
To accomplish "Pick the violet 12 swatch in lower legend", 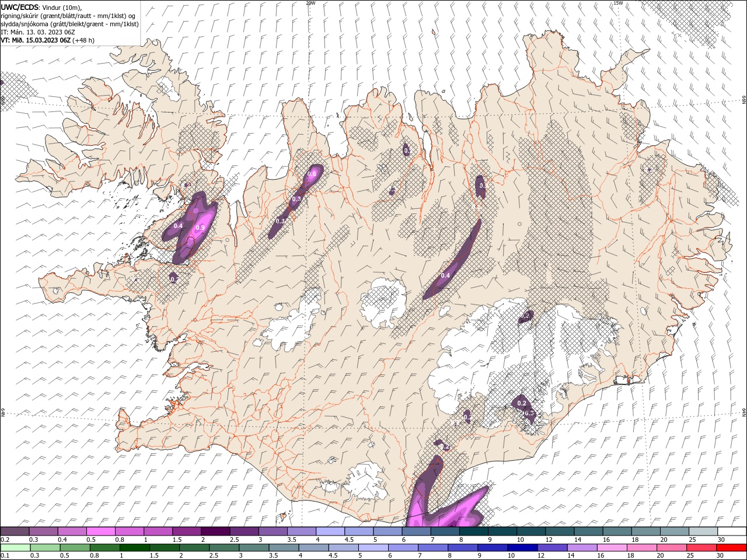I will [x=552, y=548].
